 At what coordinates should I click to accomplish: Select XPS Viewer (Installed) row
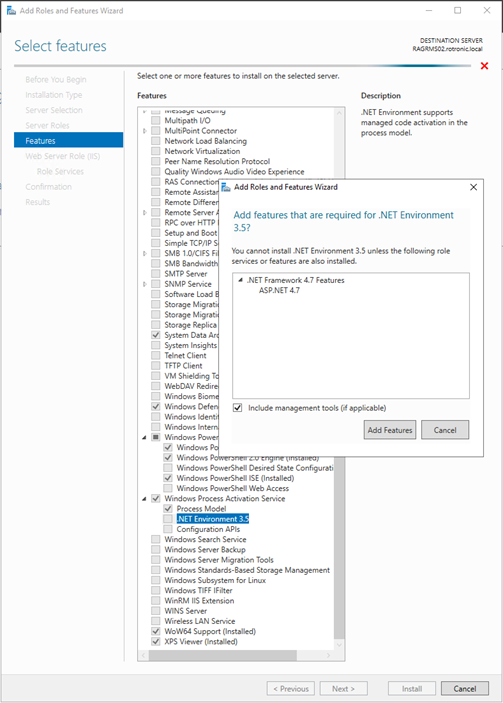201,642
